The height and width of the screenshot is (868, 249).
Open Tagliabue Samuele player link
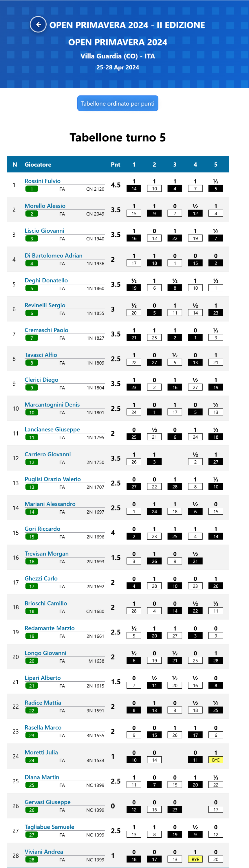[x=49, y=827]
